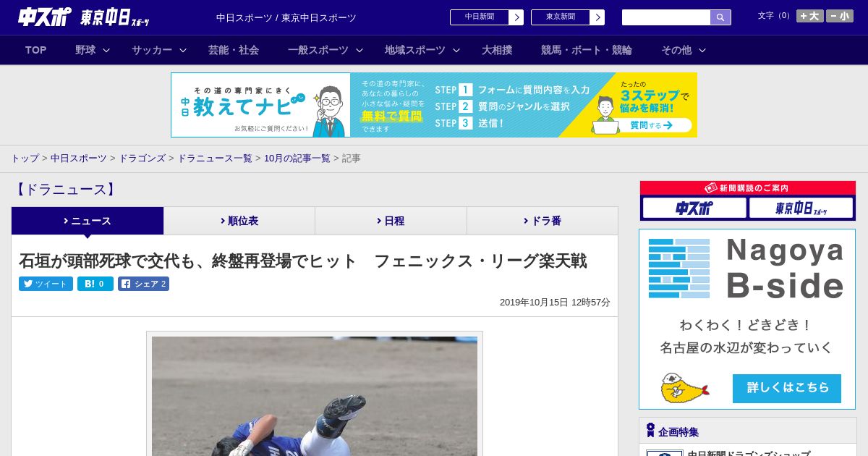Image resolution: width=868 pixels, height=456 pixels.
Task: Click the 東京中日スポーツ subscription guide button
Action: (801, 208)
